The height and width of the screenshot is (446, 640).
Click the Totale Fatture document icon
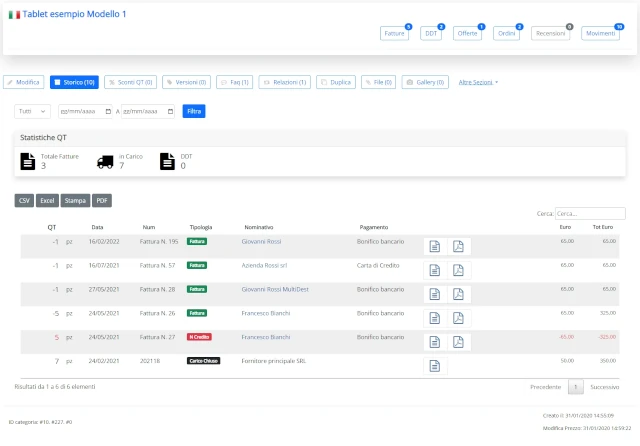click(x=28, y=162)
